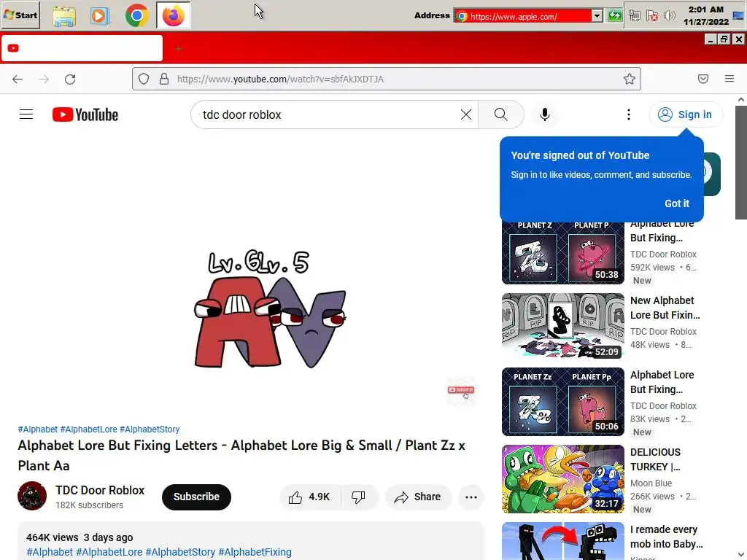Image resolution: width=747 pixels, height=560 pixels.
Task: Clear the YouTube search query
Action: 466,114
